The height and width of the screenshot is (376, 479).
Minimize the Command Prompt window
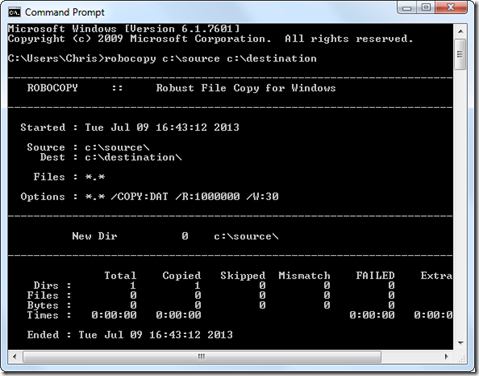pos(407,8)
